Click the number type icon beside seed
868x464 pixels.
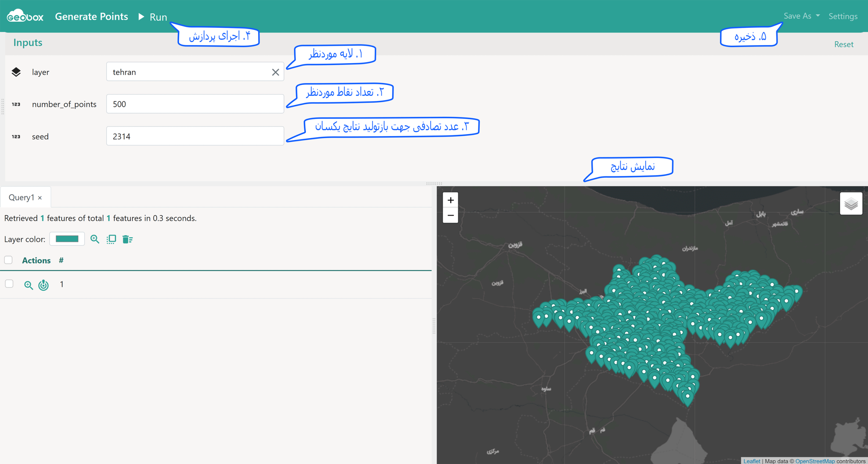pos(16,136)
